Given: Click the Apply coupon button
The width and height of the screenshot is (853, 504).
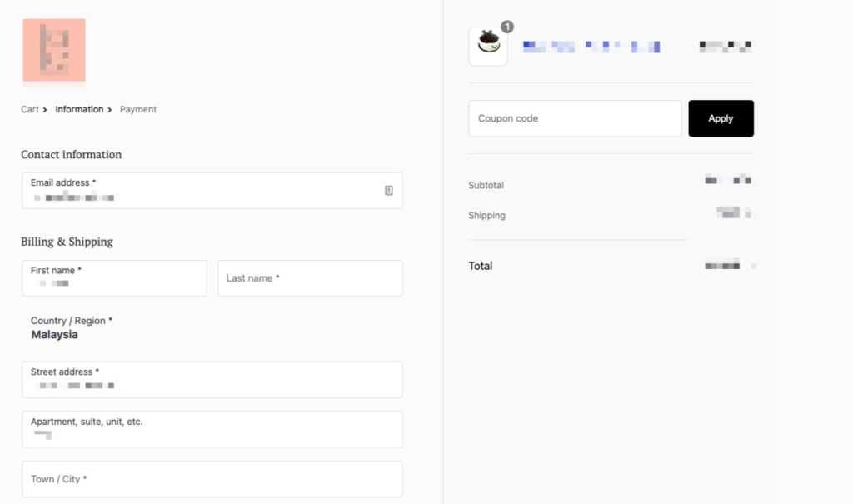Looking at the screenshot, I should (721, 118).
